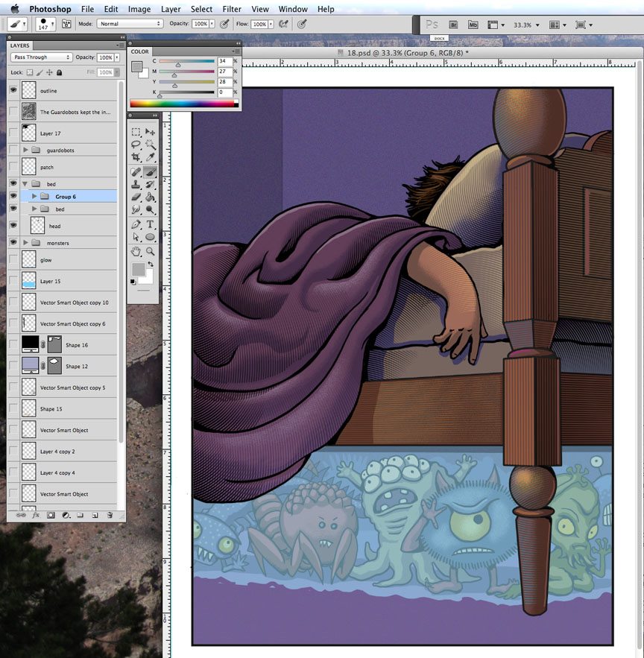Toggle Lock transparent pixels

coord(29,72)
